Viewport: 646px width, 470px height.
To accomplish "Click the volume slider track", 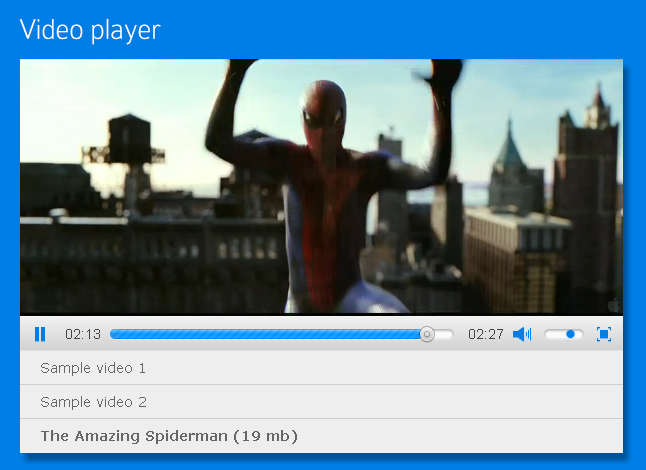I will [564, 334].
